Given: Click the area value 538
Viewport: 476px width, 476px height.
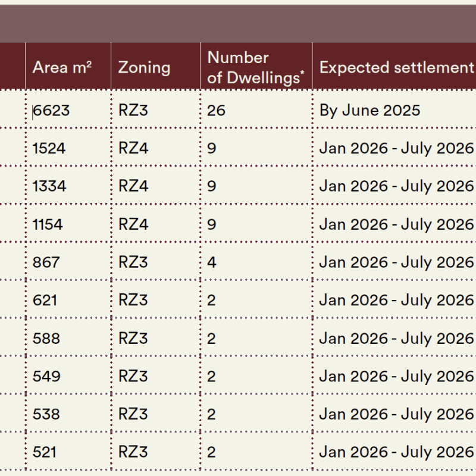Looking at the screenshot, I should point(46,415).
